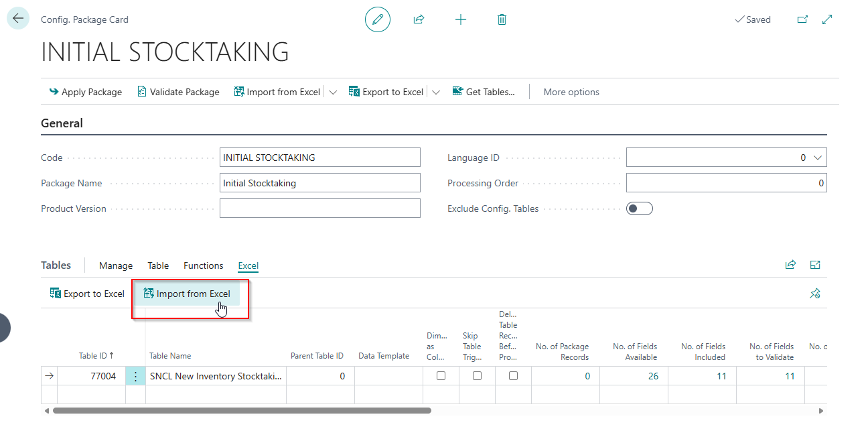
Task: Click the Code input field
Action: coord(320,158)
